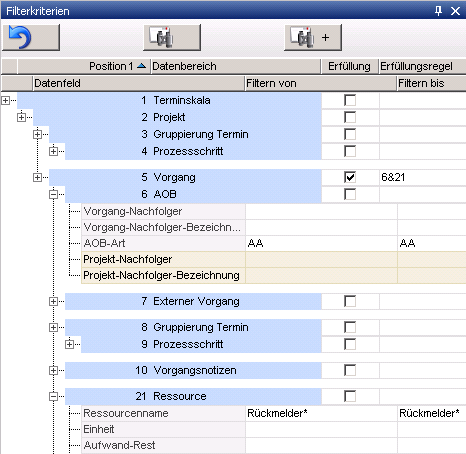Screen dimensions: 466x454
Task: Expand the Projekt tree node
Action: click(21, 117)
